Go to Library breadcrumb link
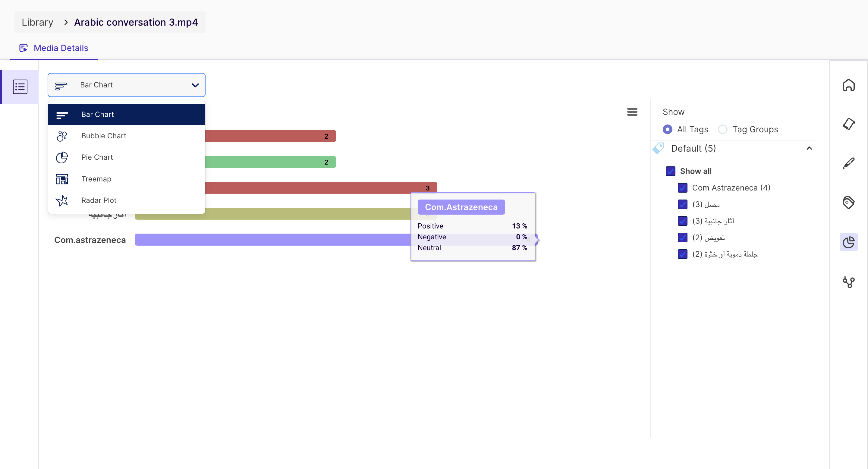The height and width of the screenshot is (469, 868). pyautogui.click(x=37, y=22)
